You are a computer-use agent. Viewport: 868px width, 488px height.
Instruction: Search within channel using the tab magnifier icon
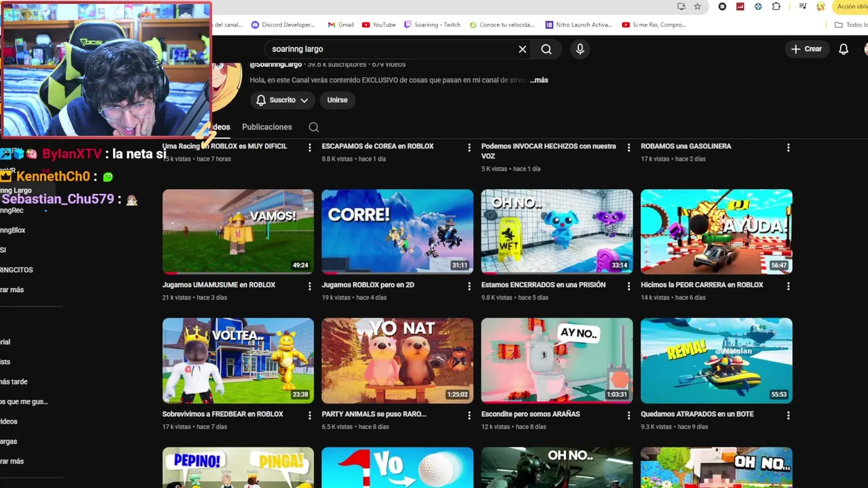[313, 127]
